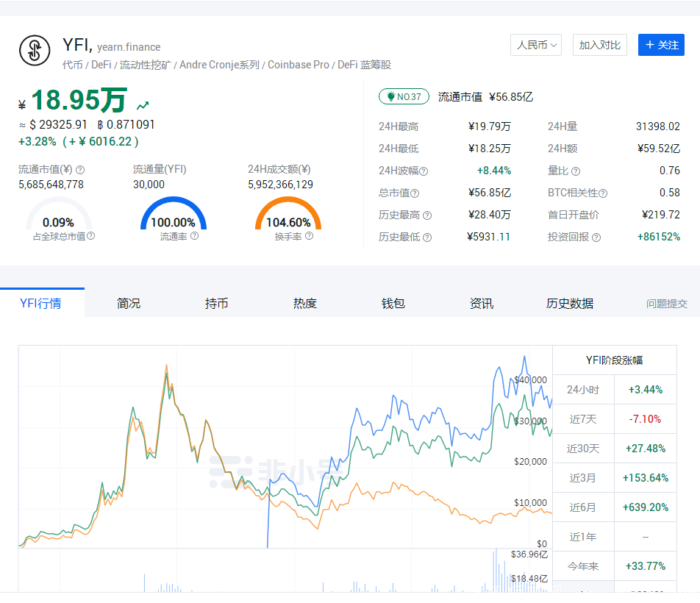Click the NO.37 rank badge
700x603 pixels.
coord(404,96)
